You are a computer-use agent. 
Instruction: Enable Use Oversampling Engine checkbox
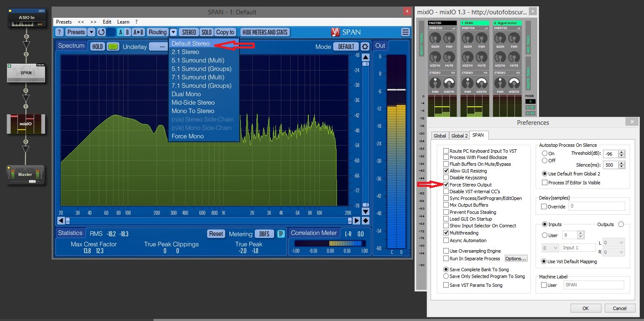(x=446, y=251)
